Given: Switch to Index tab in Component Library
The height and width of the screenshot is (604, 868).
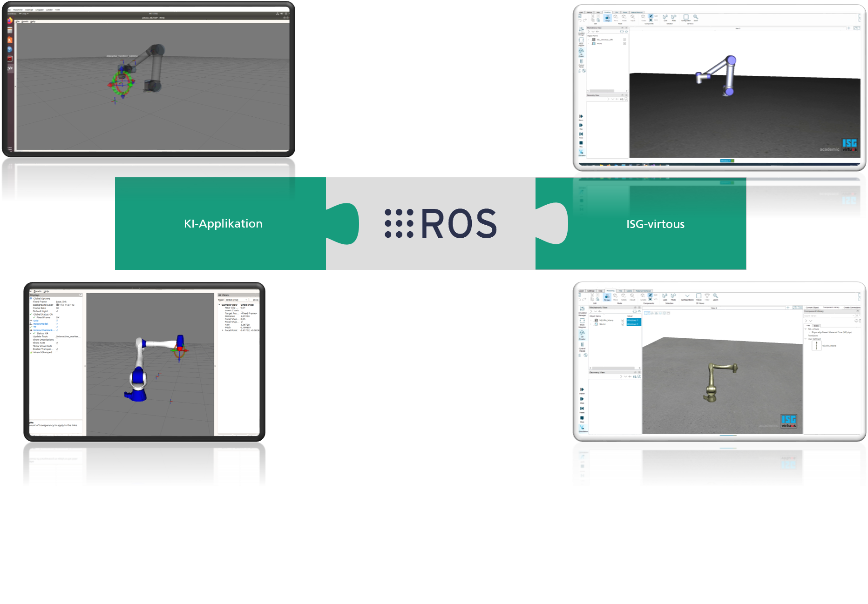Looking at the screenshot, I should [x=816, y=326].
